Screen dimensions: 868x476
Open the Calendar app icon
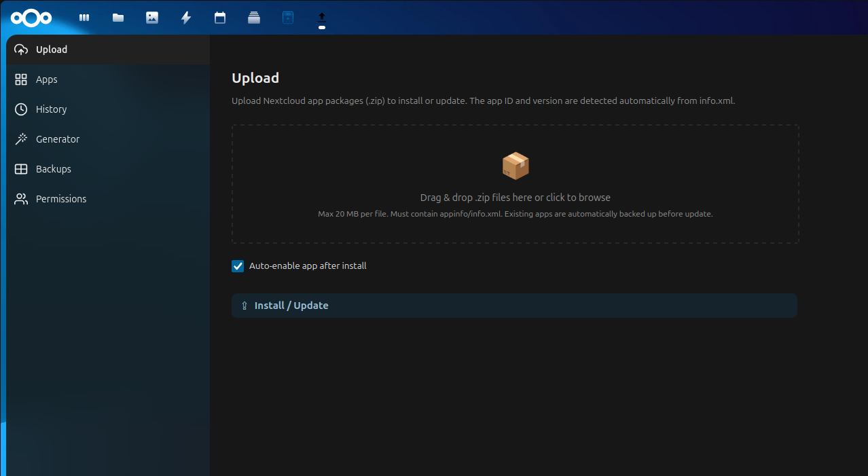tap(219, 17)
